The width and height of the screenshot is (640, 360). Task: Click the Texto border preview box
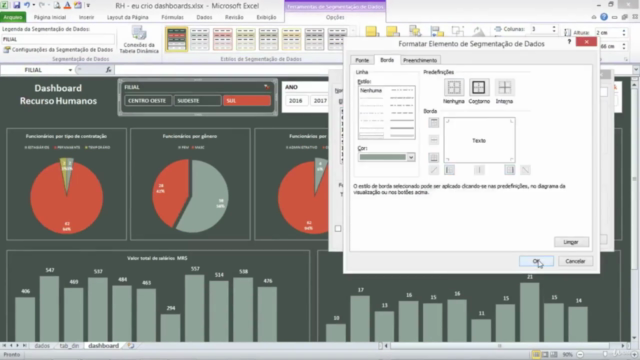pos(479,140)
